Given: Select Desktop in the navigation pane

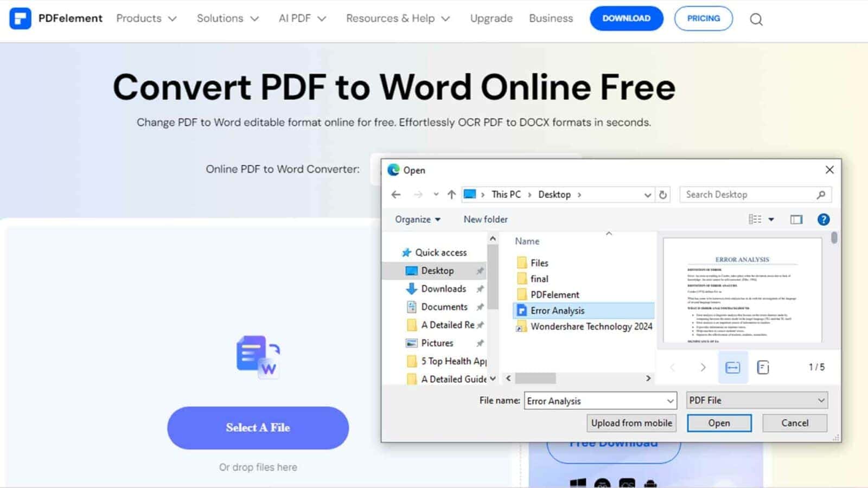Looking at the screenshot, I should coord(437,271).
